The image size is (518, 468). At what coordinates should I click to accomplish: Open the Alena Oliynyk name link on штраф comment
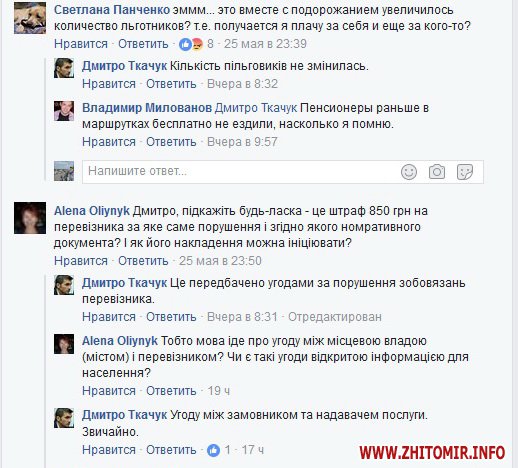point(92,211)
